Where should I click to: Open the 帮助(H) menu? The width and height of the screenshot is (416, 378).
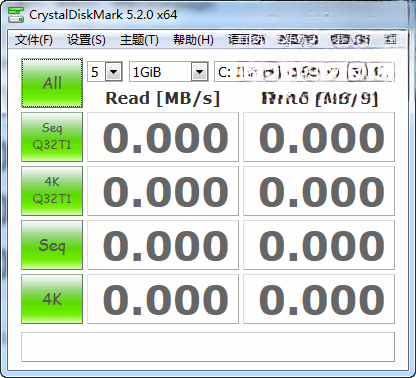pos(193,40)
